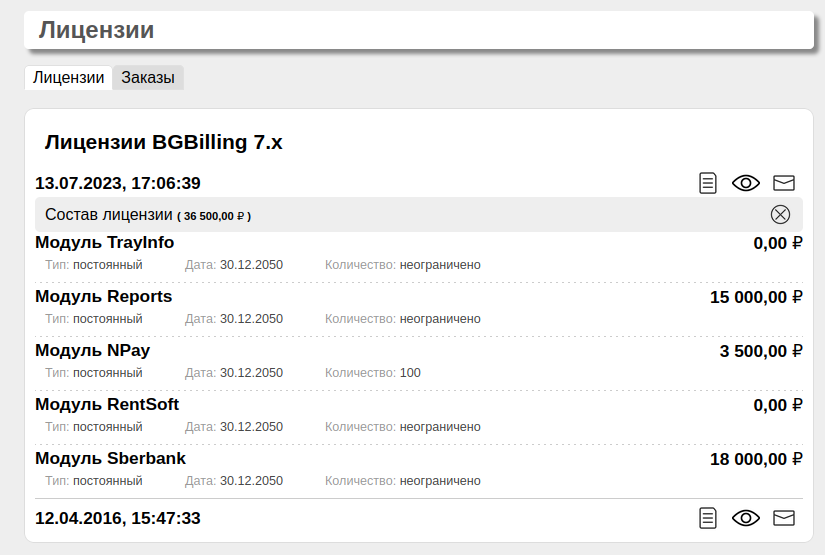
Task: Click the Лицензии BGBilling 7.x heading
Action: [164, 142]
